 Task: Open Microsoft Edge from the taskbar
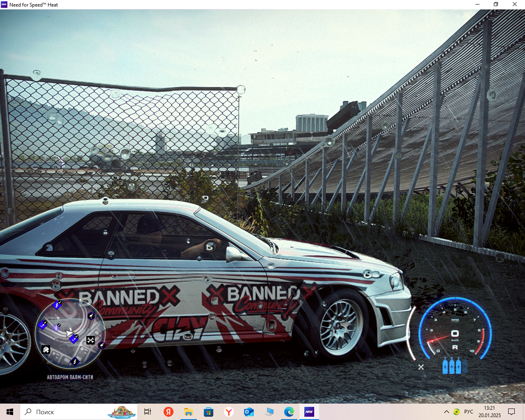[289, 412]
